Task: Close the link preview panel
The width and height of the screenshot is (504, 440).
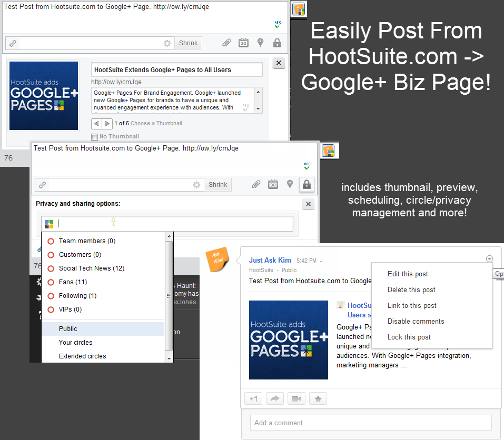Action: coord(279,63)
